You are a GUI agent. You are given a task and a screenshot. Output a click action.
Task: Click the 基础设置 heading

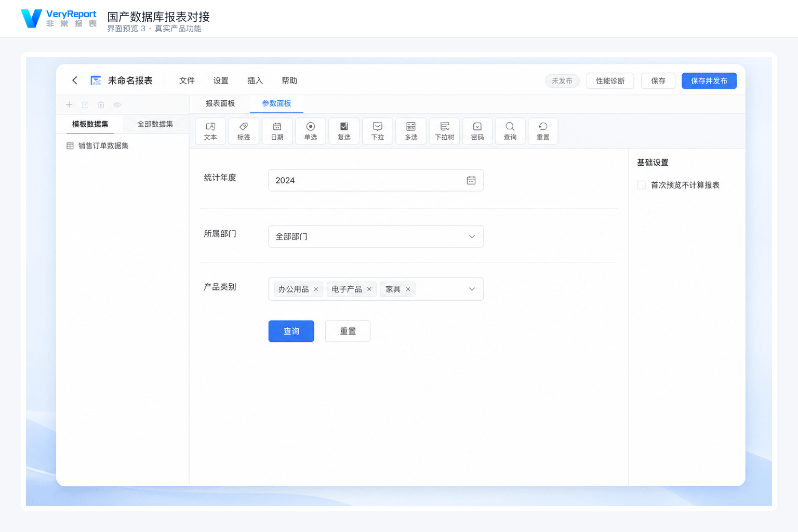653,163
